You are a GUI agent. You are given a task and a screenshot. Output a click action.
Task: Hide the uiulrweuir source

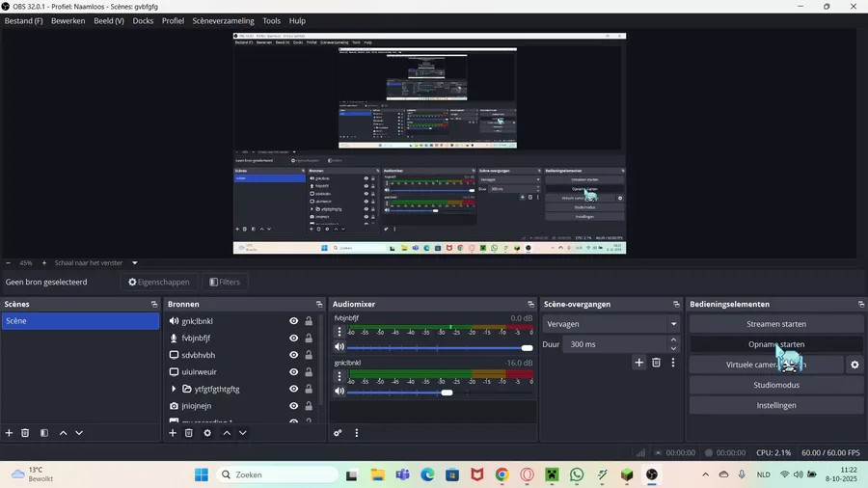pos(293,372)
